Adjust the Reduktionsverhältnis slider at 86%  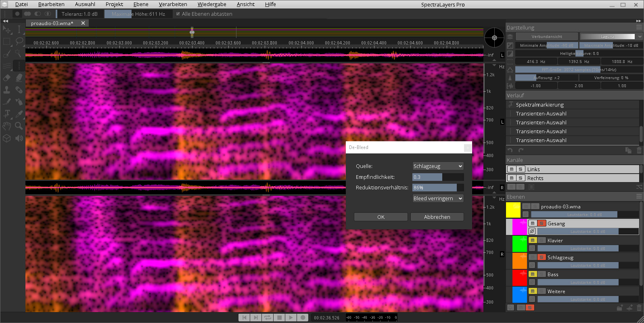pyautogui.click(x=438, y=187)
